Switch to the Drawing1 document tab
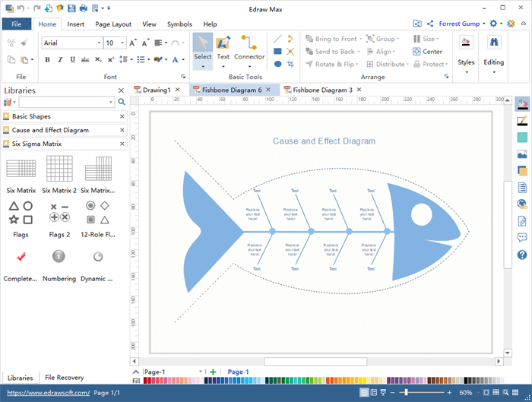This screenshot has width=532, height=402. click(157, 90)
